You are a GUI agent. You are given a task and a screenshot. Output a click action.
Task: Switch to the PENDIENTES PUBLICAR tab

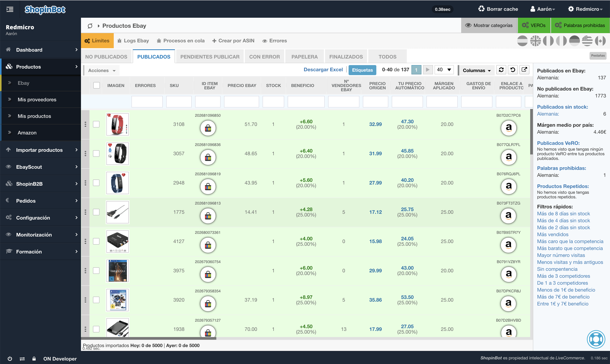[210, 57]
